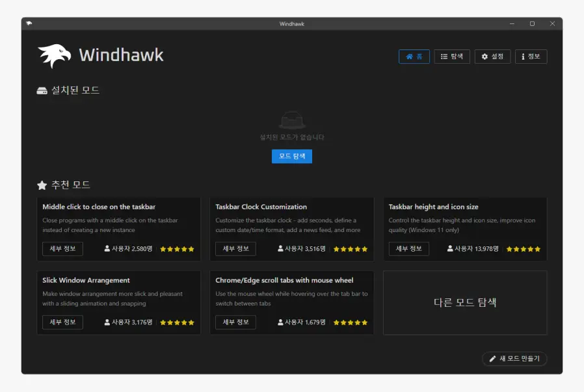Click the info icon on the 정보 button
Viewport: 584px width, 392px height.
pos(522,57)
